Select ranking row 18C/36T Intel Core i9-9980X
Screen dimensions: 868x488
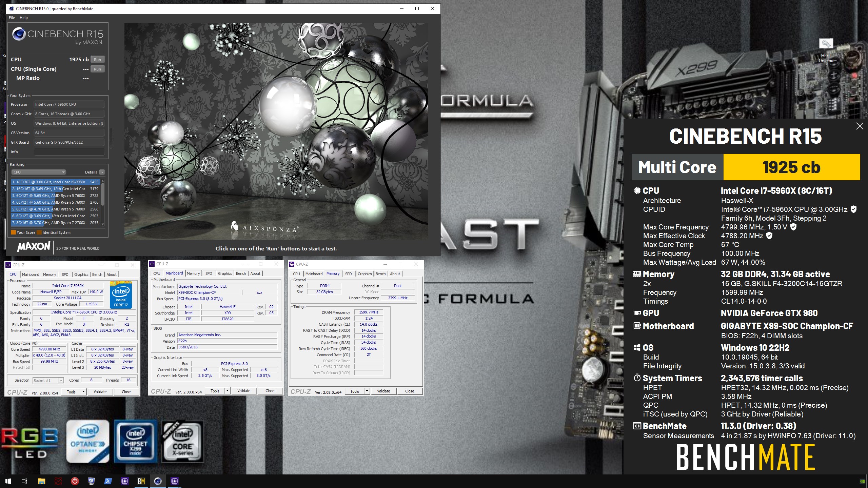point(55,182)
